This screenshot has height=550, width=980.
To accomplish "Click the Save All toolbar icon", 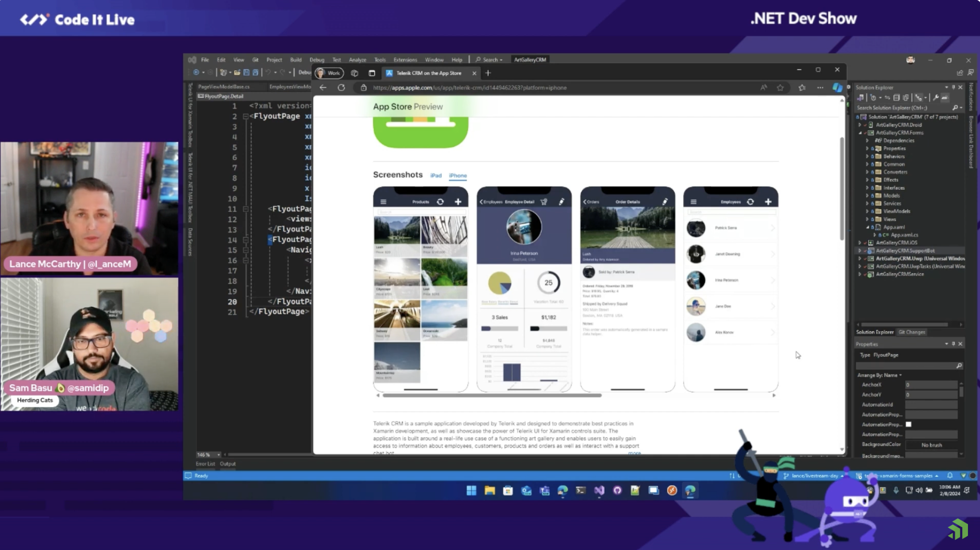I will click(x=255, y=73).
